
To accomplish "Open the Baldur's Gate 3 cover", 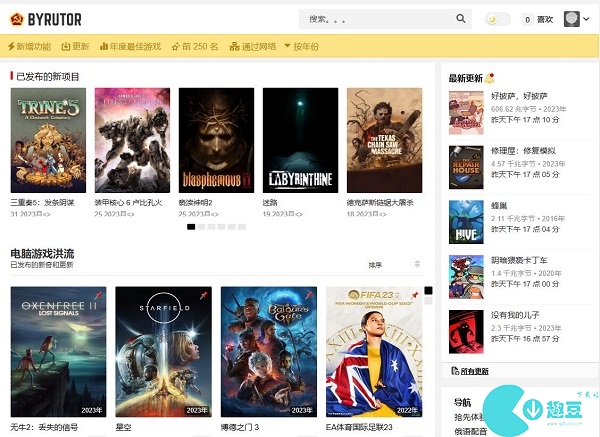I will coord(269,352).
